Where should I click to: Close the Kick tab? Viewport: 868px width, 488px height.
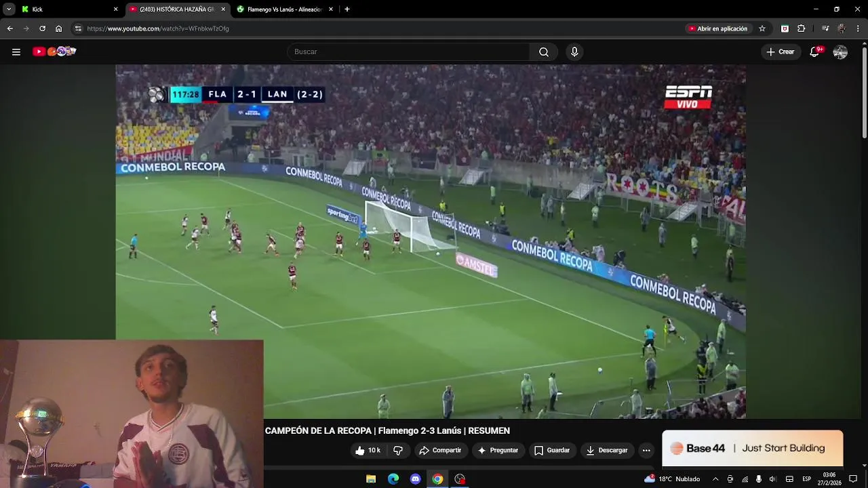(115, 9)
